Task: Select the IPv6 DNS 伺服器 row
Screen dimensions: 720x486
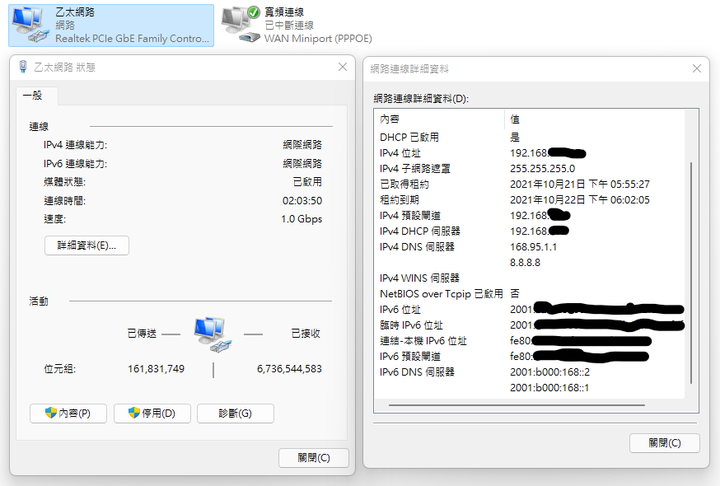Action: pyautogui.click(x=529, y=372)
